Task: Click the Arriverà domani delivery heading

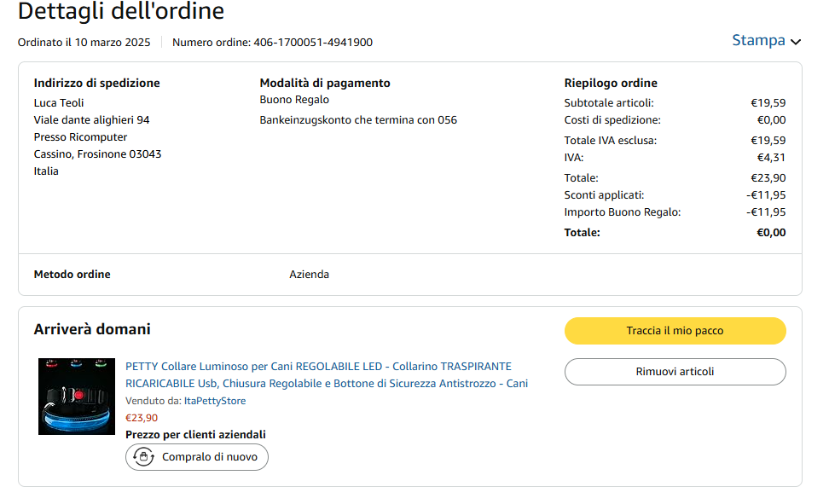Action: point(92,329)
